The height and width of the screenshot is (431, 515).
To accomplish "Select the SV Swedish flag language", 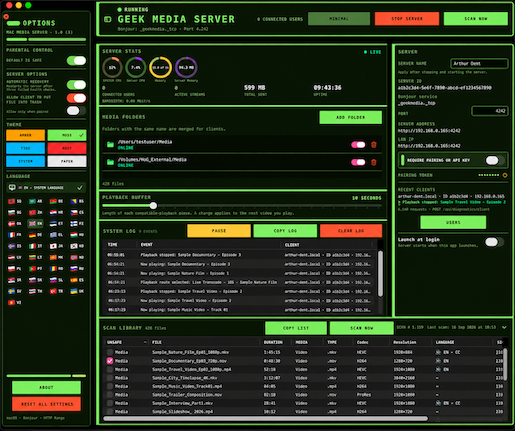I will pos(15,291).
